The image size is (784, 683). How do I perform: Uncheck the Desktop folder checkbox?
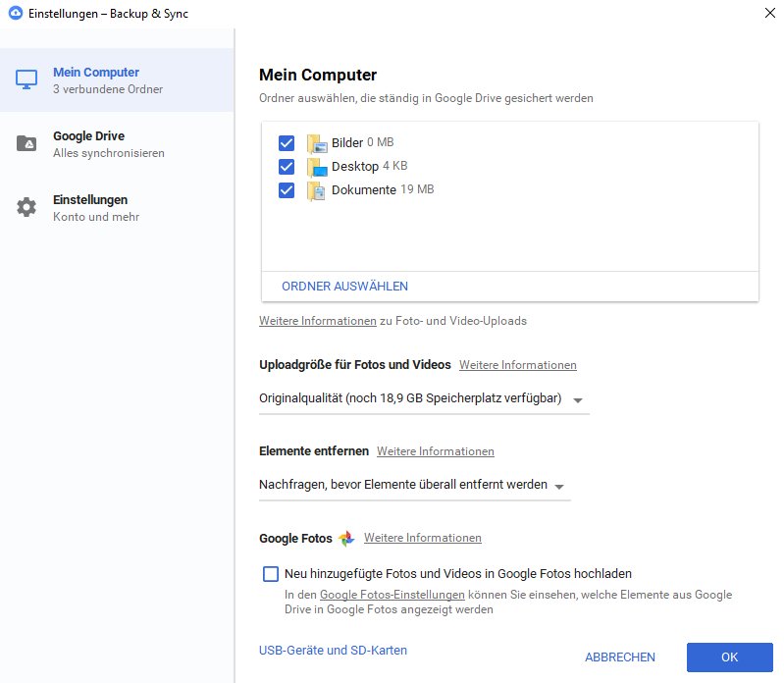[287, 167]
